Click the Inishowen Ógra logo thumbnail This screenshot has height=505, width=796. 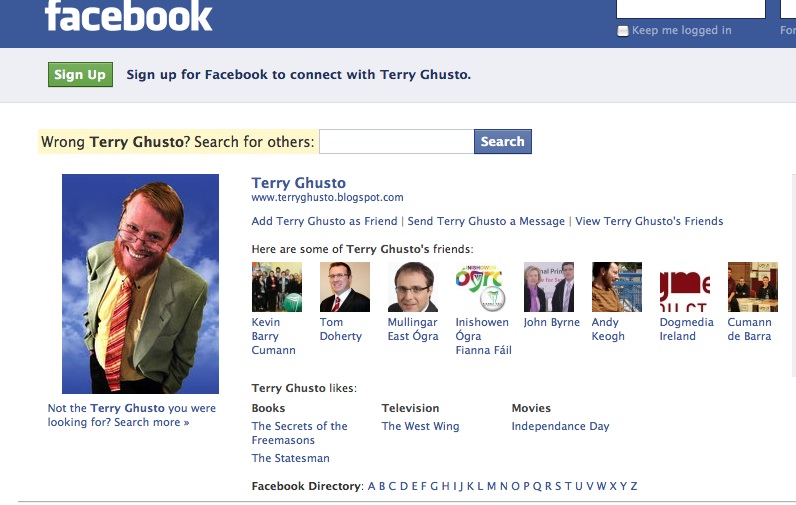click(481, 287)
